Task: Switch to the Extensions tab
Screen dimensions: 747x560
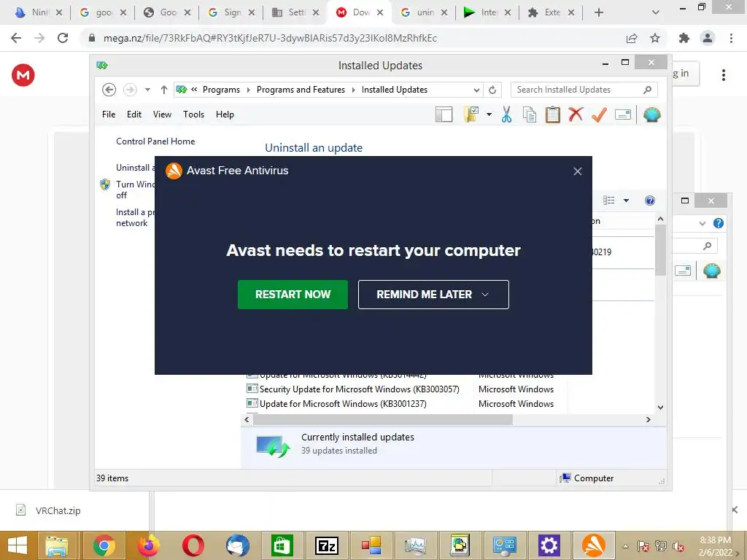Action: click(551, 12)
